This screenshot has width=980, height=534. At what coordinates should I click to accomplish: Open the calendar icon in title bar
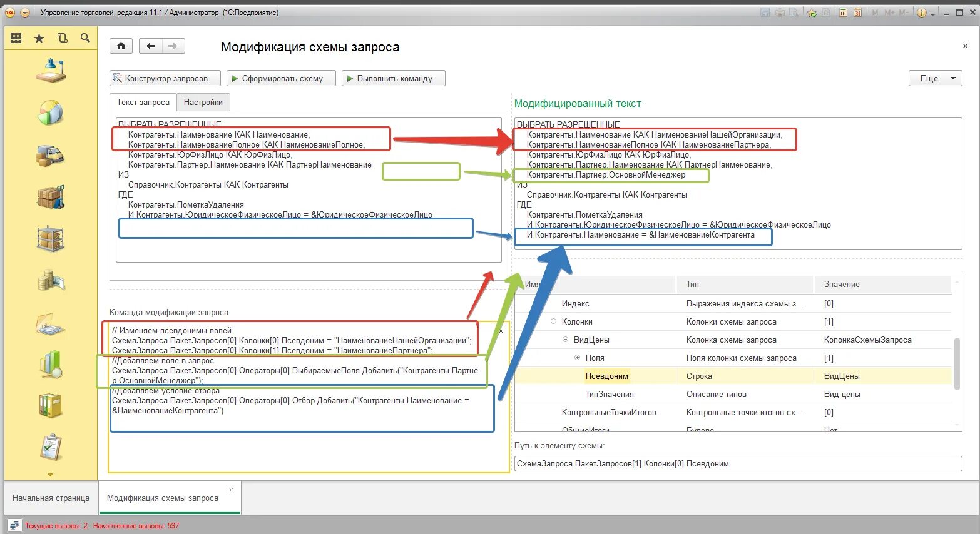click(x=858, y=12)
